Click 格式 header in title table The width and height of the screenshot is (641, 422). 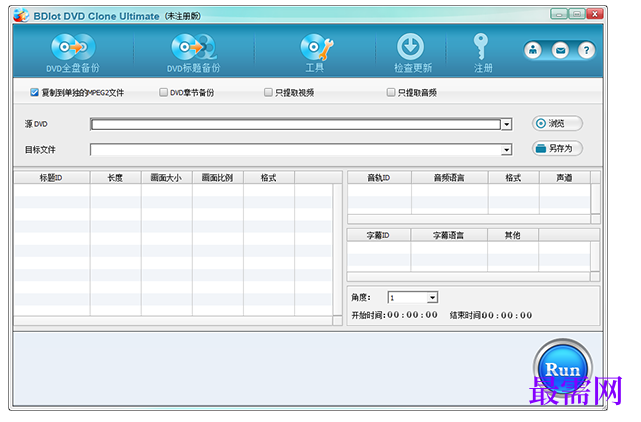pos(269,178)
